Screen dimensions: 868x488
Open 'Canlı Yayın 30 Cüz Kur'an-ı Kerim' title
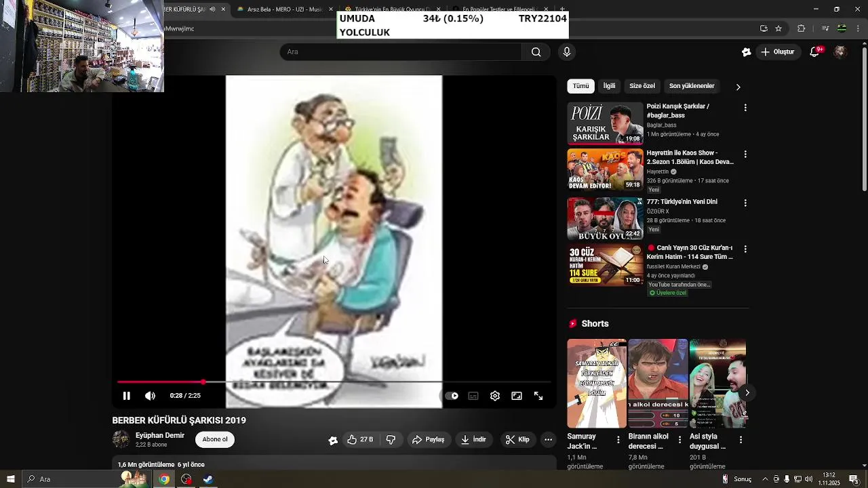coord(690,252)
